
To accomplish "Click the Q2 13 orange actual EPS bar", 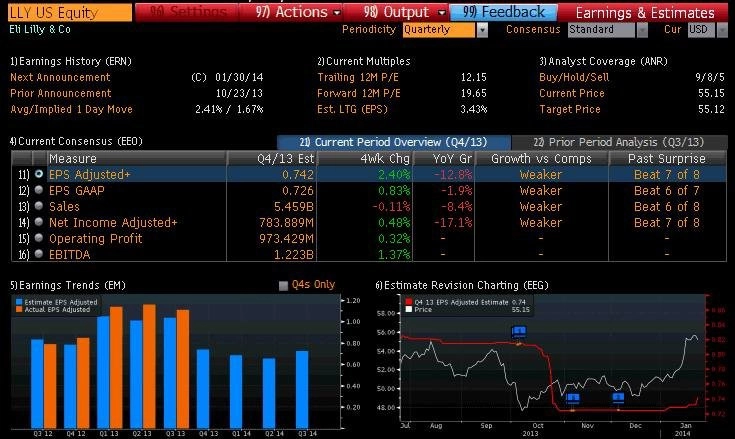I will tap(149, 366).
